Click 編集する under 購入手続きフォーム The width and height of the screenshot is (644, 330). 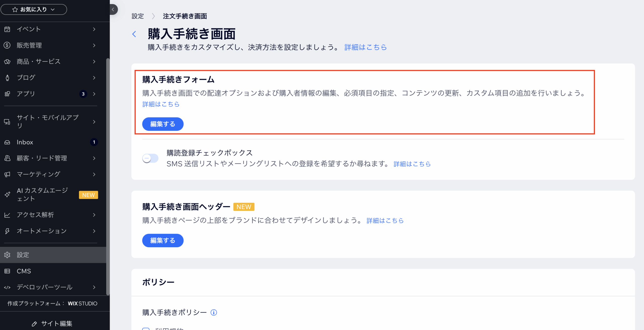point(163,124)
